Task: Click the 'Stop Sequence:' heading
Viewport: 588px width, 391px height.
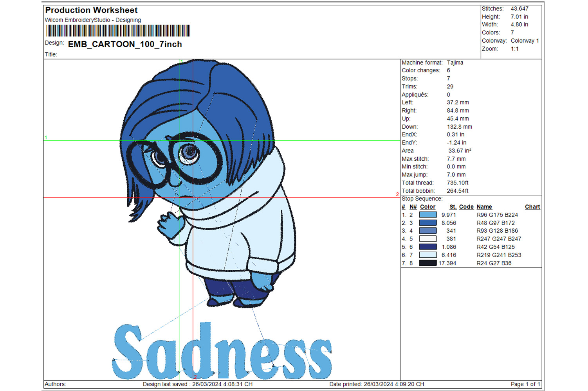Action: coord(422,199)
